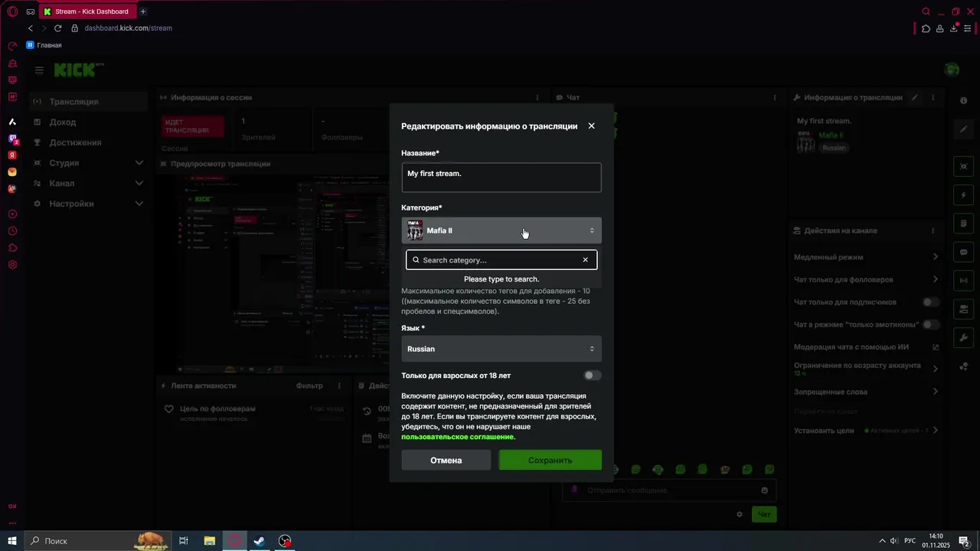
Task: Click the stream title field 'My first stream.'
Action: point(501,178)
